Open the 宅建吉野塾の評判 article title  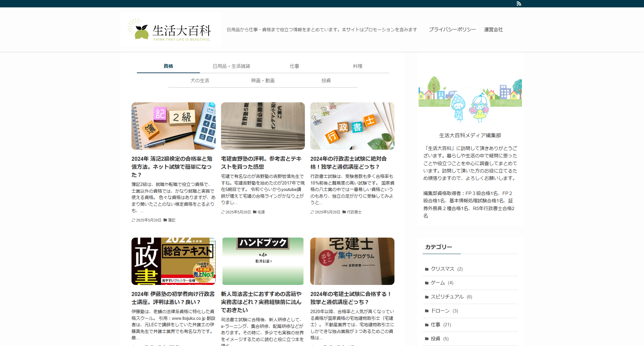(261, 163)
